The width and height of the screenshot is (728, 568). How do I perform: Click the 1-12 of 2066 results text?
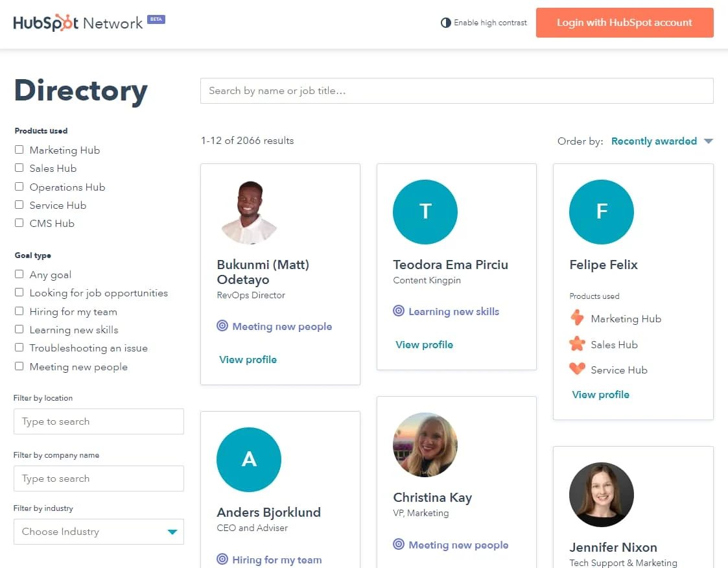point(248,140)
